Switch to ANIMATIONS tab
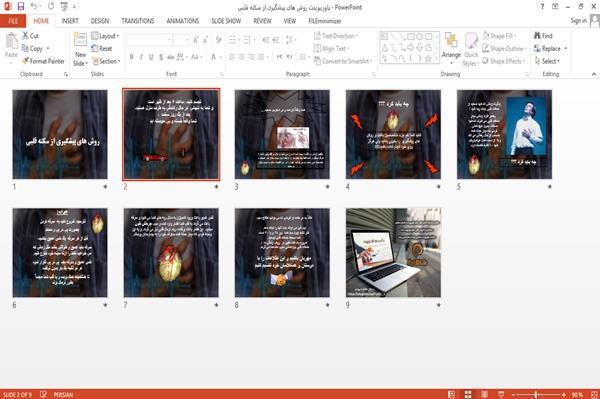This screenshot has width=600, height=399. click(x=183, y=21)
